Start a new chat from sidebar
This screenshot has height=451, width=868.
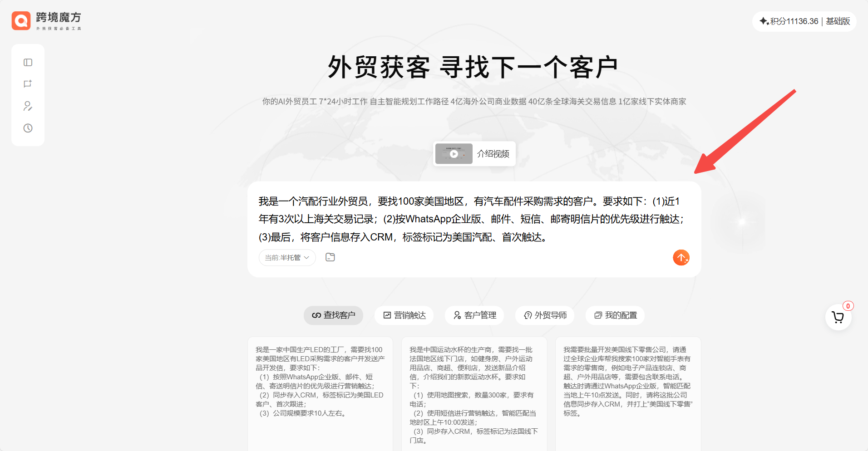[x=28, y=84]
